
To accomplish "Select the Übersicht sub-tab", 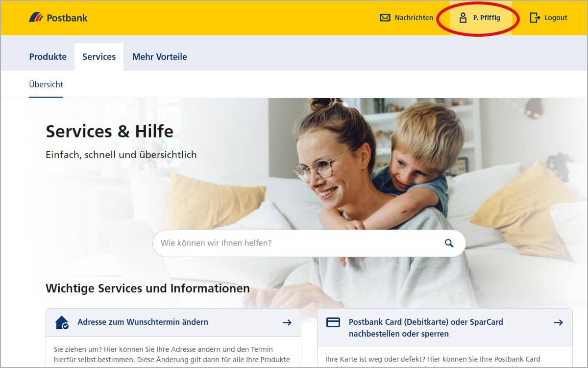I will 46,84.
